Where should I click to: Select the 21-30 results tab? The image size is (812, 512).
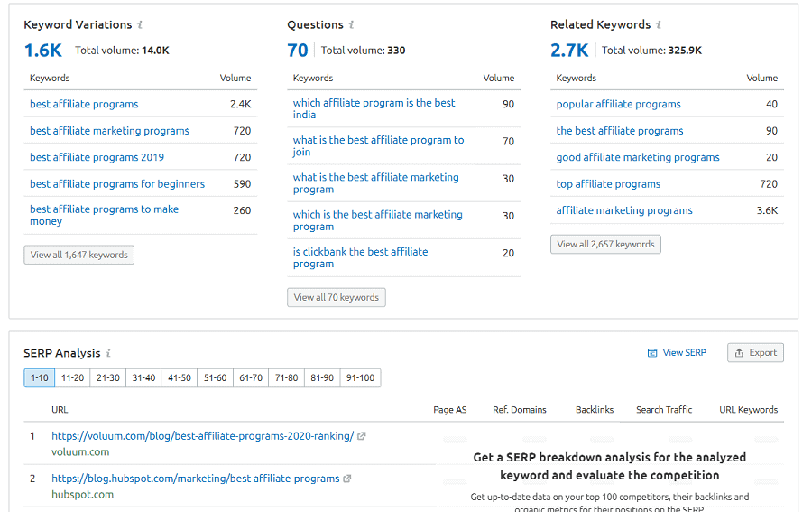coord(107,377)
